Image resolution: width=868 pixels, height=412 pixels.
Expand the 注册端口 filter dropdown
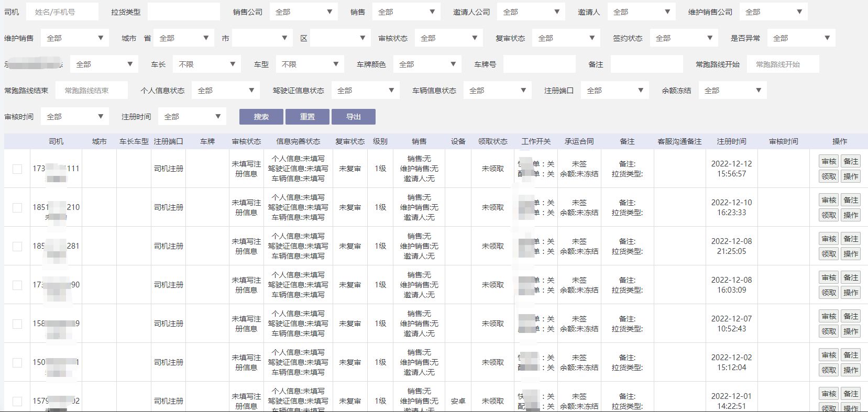pos(615,90)
